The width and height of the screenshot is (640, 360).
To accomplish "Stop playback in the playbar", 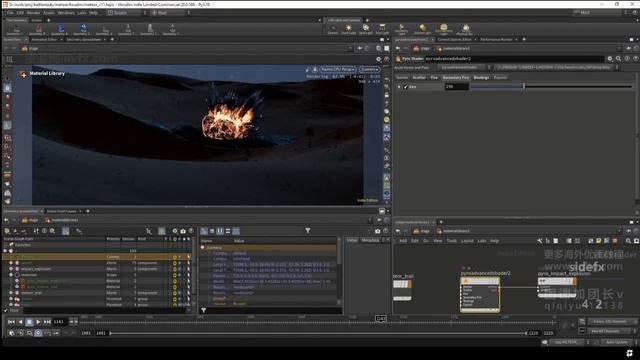I will tap(29, 322).
